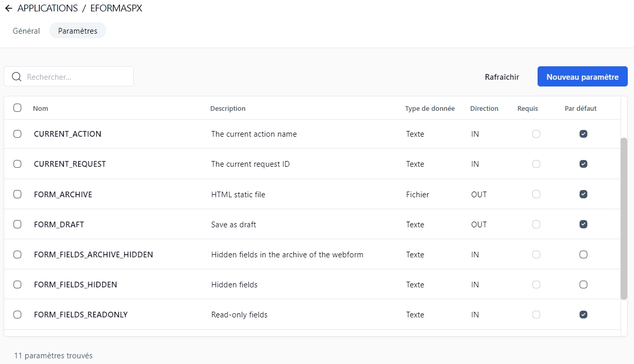The height and width of the screenshot is (364, 634).
Task: Uncheck Par défaut for FORM_FIELDS_READONLY
Action: pos(583,314)
